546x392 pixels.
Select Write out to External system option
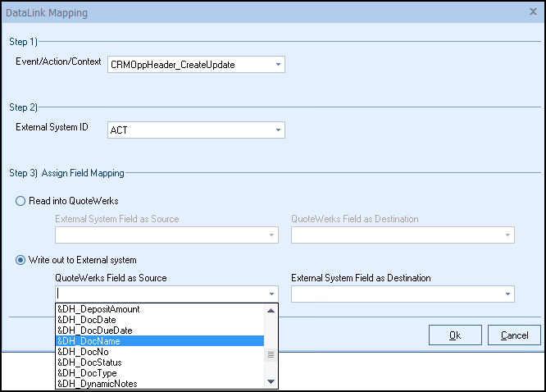point(21,260)
